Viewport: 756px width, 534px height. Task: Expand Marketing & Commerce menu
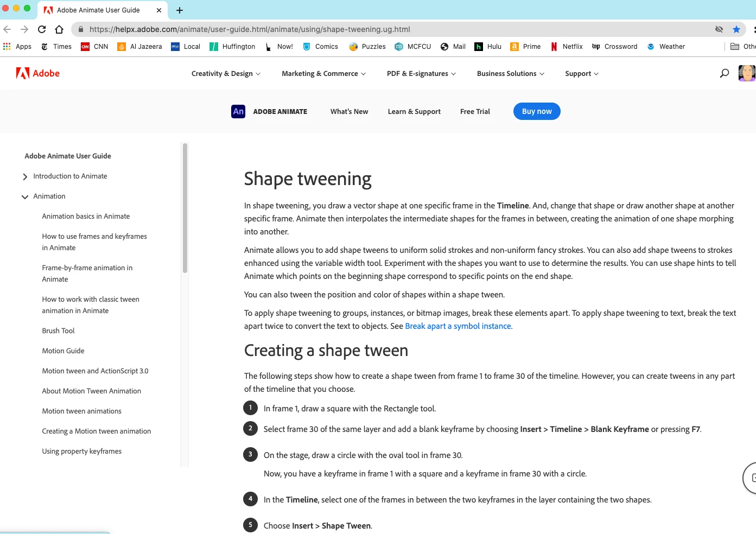point(323,74)
